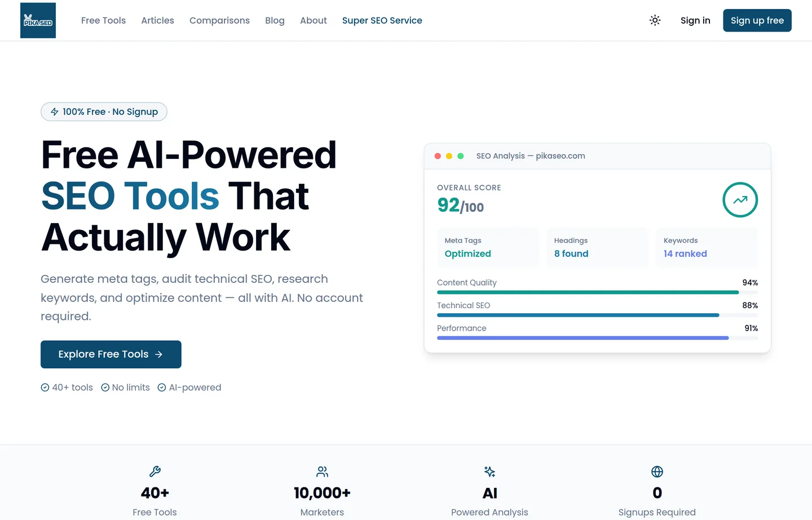Click the checkmark icon beside 40+ tools
The image size is (812, 520).
click(x=45, y=388)
